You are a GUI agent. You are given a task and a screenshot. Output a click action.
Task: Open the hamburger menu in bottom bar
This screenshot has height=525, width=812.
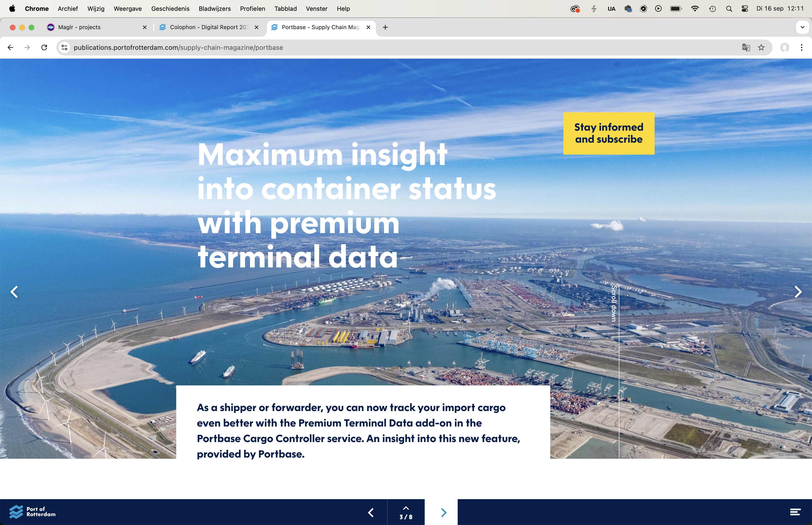pos(795,512)
